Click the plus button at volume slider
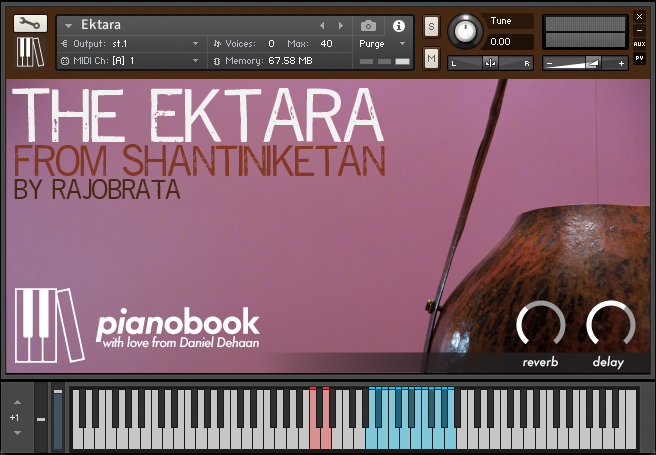This screenshot has height=455, width=656. click(621, 63)
